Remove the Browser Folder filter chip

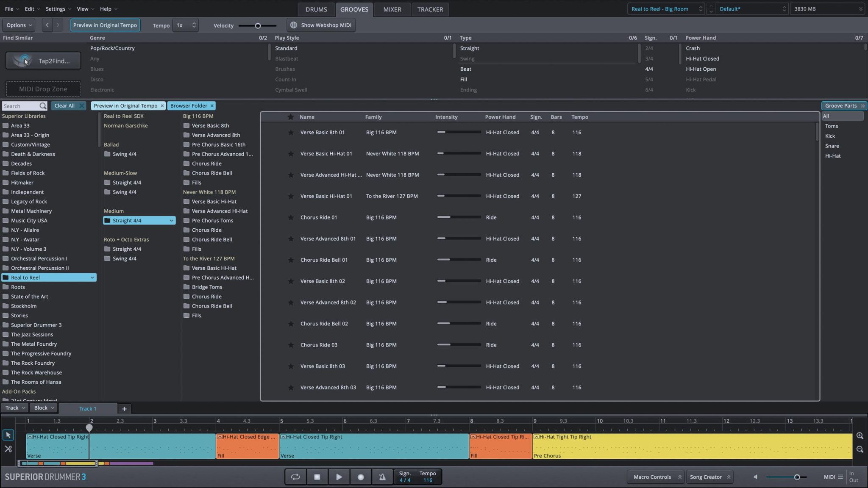pos(212,106)
